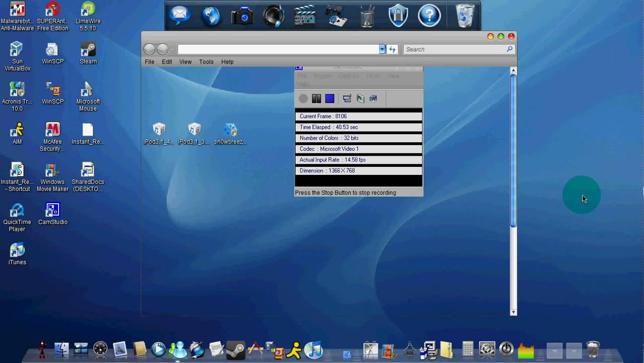Pause the CamStudio recording

316,98
